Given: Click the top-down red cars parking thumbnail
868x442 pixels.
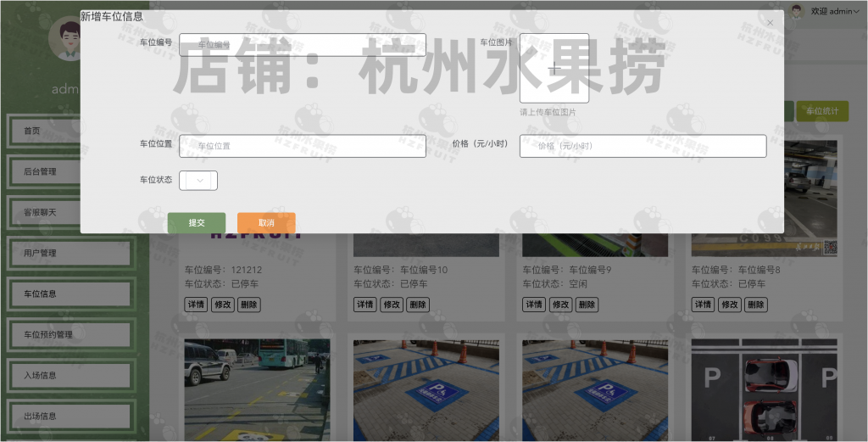Looking at the screenshot, I should [764, 390].
